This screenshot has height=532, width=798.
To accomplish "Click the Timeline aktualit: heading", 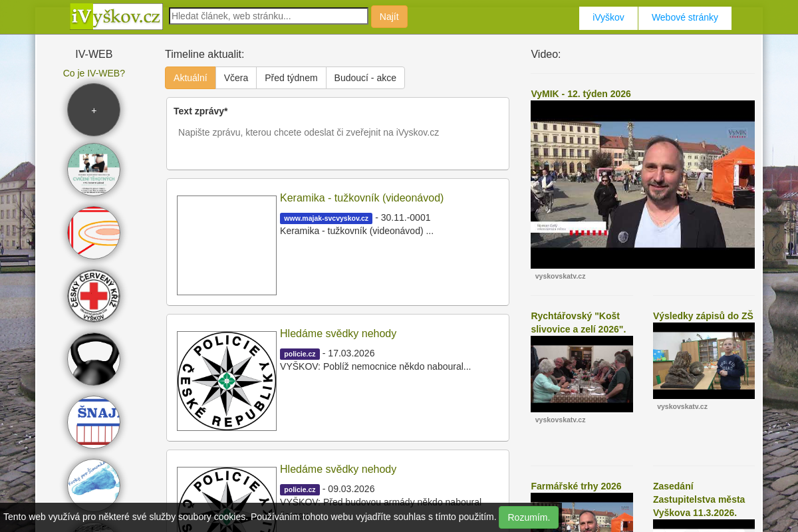I will click(x=205, y=55).
